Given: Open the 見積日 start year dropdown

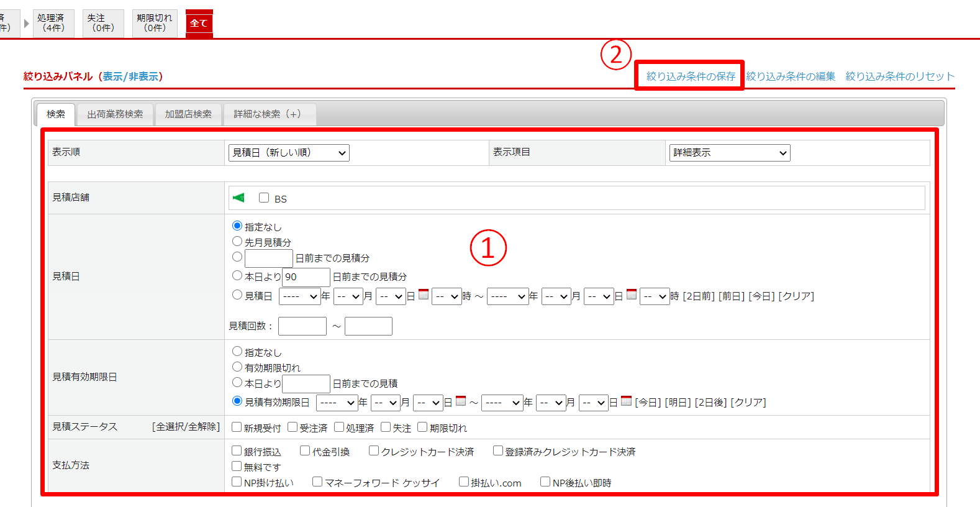Looking at the screenshot, I should (x=299, y=296).
